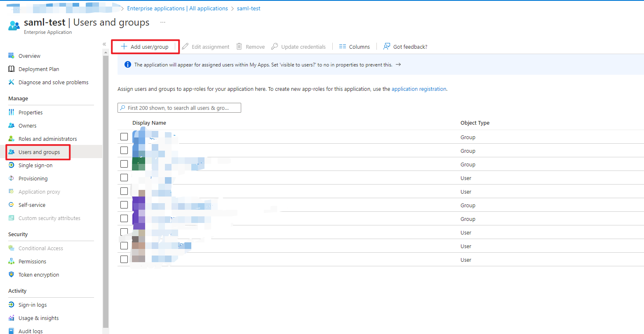Viewport: 644px width, 334px height.
Task: Open the ellipsis more options next to title
Action: (x=163, y=22)
